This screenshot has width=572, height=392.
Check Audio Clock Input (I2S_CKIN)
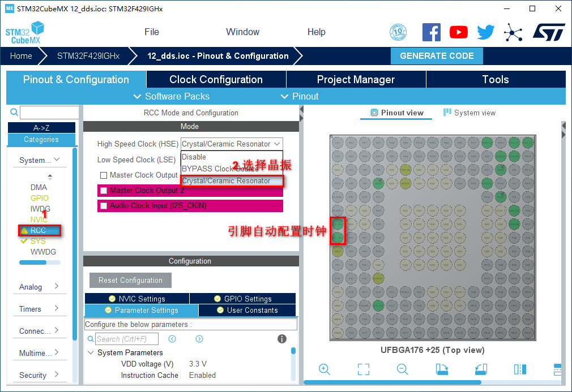coord(104,206)
